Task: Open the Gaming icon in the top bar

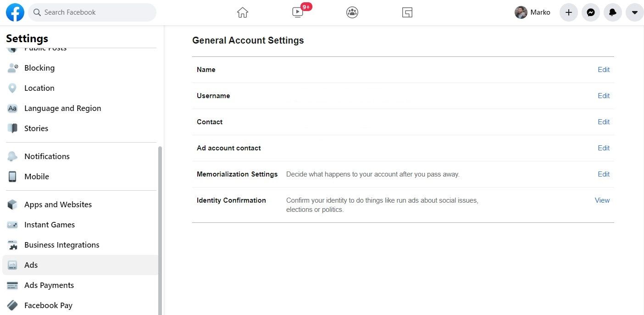Action: pos(407,12)
